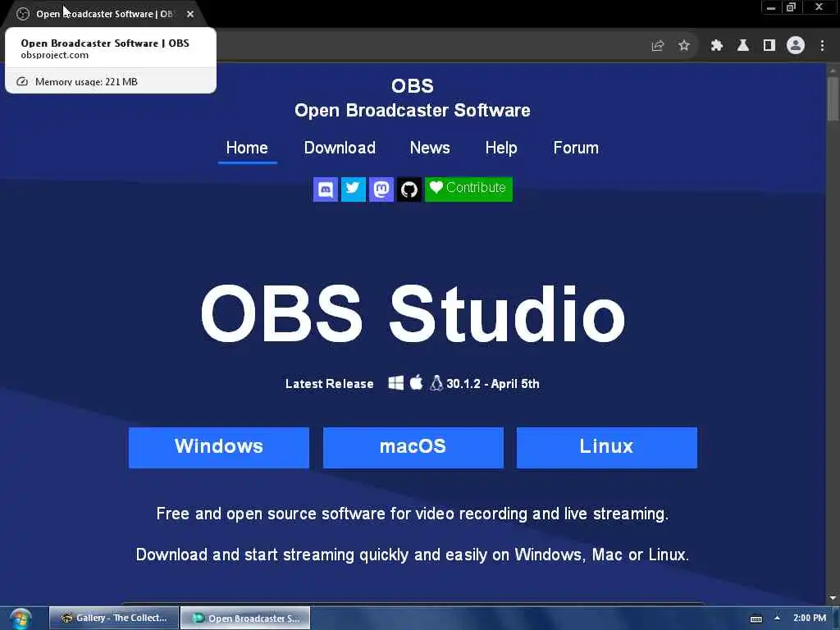Viewport: 840px width, 630px height.
Task: Open the Chrome three-dot menu
Action: point(822,46)
